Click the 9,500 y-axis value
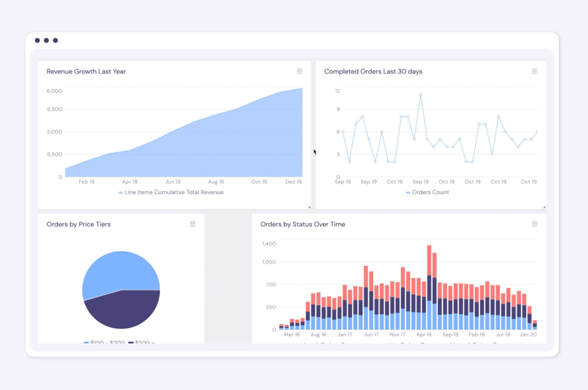 [54, 109]
